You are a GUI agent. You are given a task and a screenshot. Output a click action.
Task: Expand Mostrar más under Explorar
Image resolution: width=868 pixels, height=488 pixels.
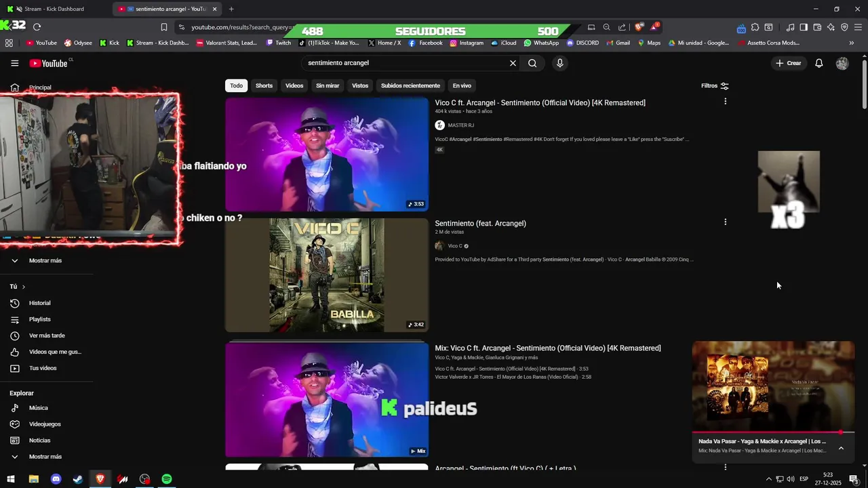click(x=45, y=457)
